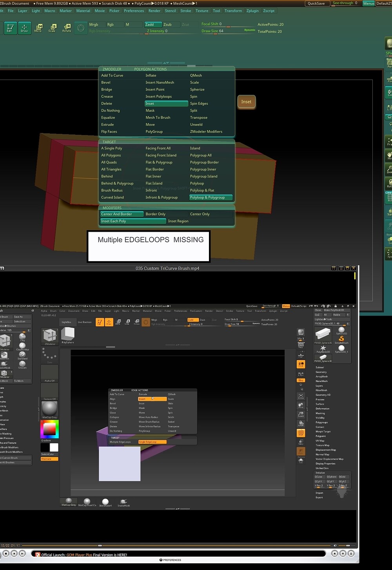Pick SnakeHook brush in video bottom shelf
392x570 pixels.
coord(123,503)
